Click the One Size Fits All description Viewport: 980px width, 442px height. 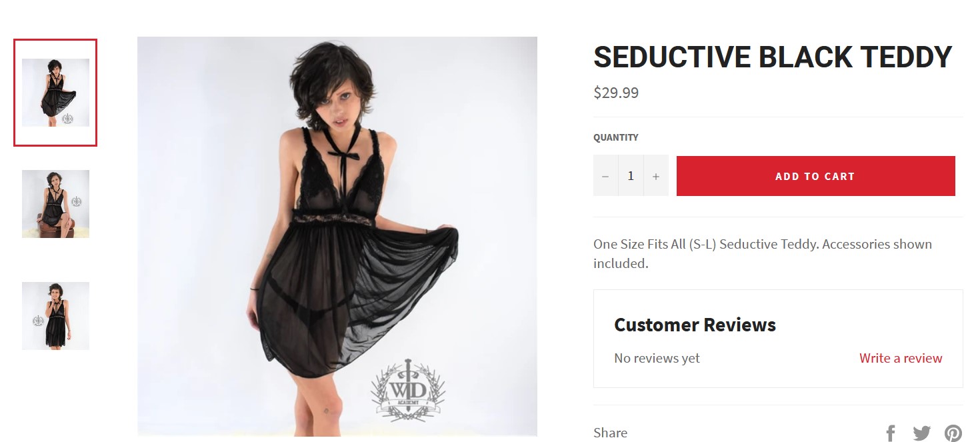(x=763, y=253)
